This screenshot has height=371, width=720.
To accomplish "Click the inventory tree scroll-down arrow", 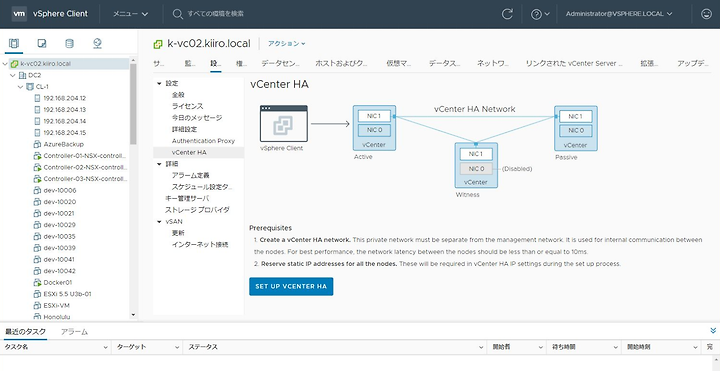I will (x=133, y=315).
